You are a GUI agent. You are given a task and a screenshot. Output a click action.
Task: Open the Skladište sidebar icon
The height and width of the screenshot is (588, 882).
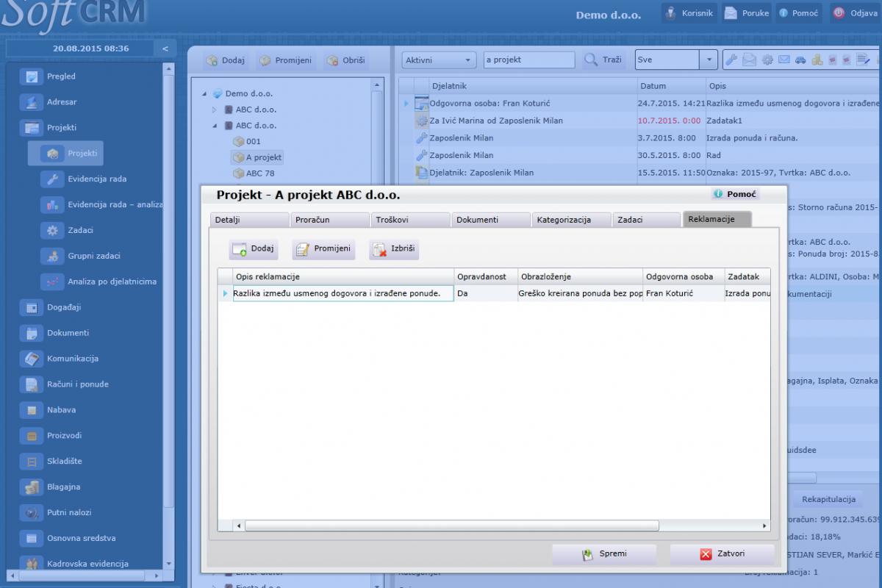[x=31, y=462]
